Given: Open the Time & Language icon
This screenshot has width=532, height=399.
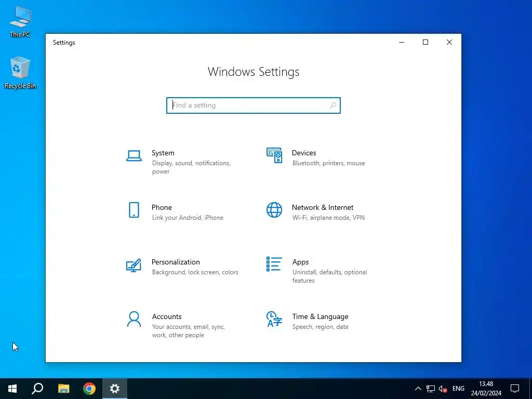Looking at the screenshot, I should tap(274, 320).
